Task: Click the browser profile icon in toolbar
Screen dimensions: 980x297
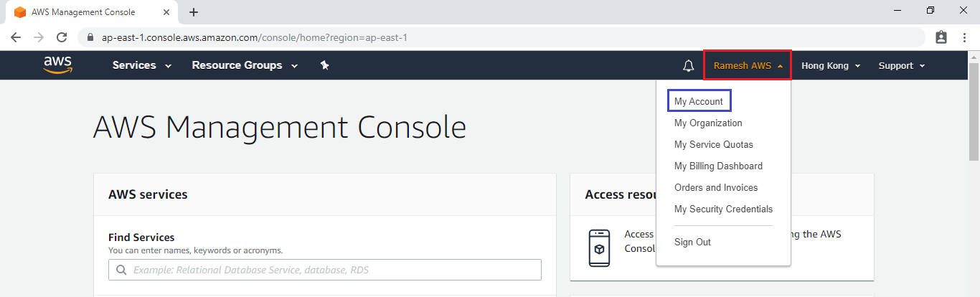Action: pyautogui.click(x=941, y=37)
